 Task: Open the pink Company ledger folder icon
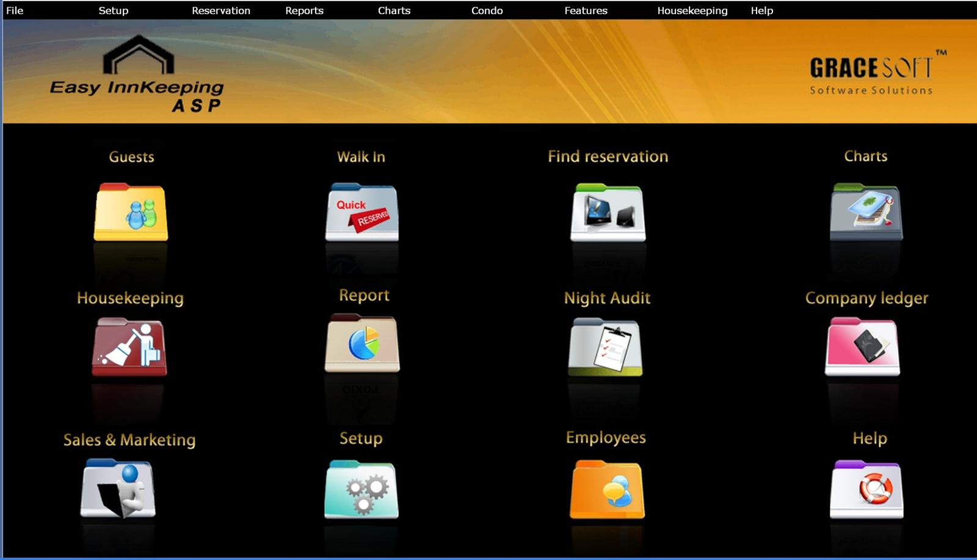tap(862, 347)
